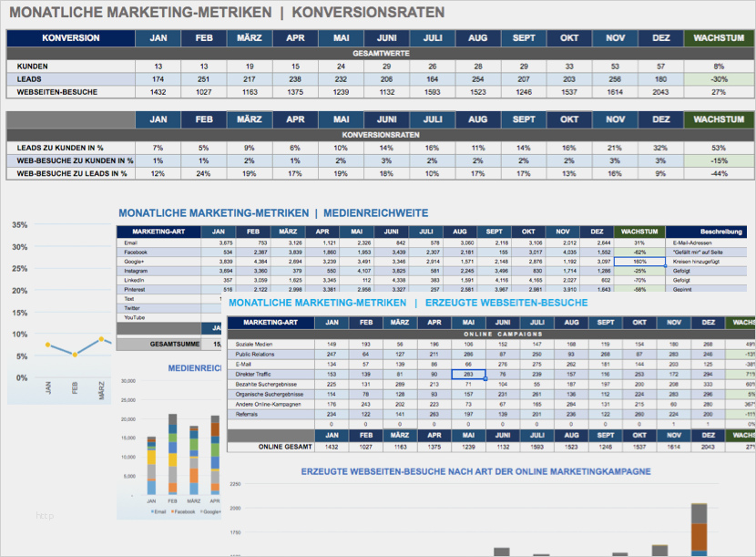Image resolution: width=756 pixels, height=557 pixels.
Task: Select LEADS growth cell showing -30%
Action: coord(719,79)
